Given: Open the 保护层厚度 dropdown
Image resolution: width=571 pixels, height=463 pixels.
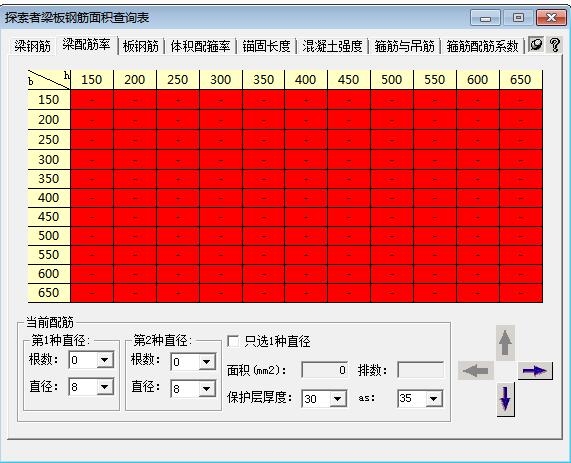Looking at the screenshot, I should tap(338, 399).
